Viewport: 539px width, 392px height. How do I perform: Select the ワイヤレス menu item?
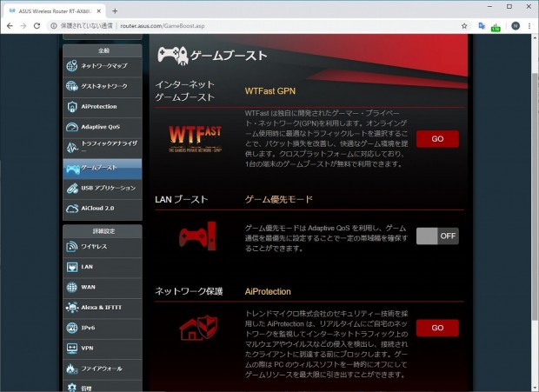(x=103, y=246)
